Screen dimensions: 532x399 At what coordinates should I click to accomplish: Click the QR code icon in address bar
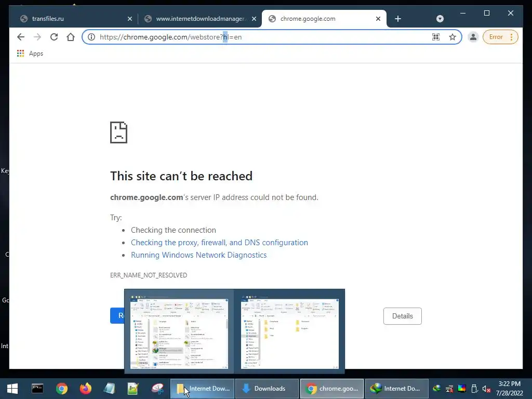pyautogui.click(x=436, y=37)
